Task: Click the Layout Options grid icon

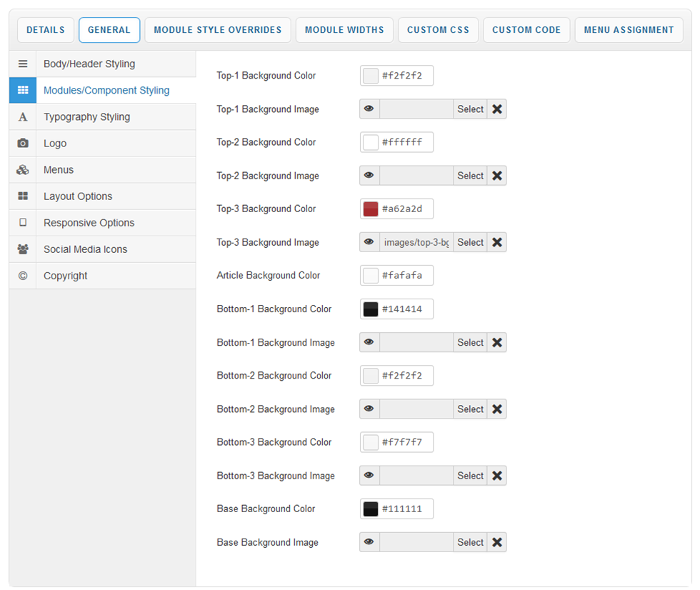Action: pyautogui.click(x=23, y=196)
